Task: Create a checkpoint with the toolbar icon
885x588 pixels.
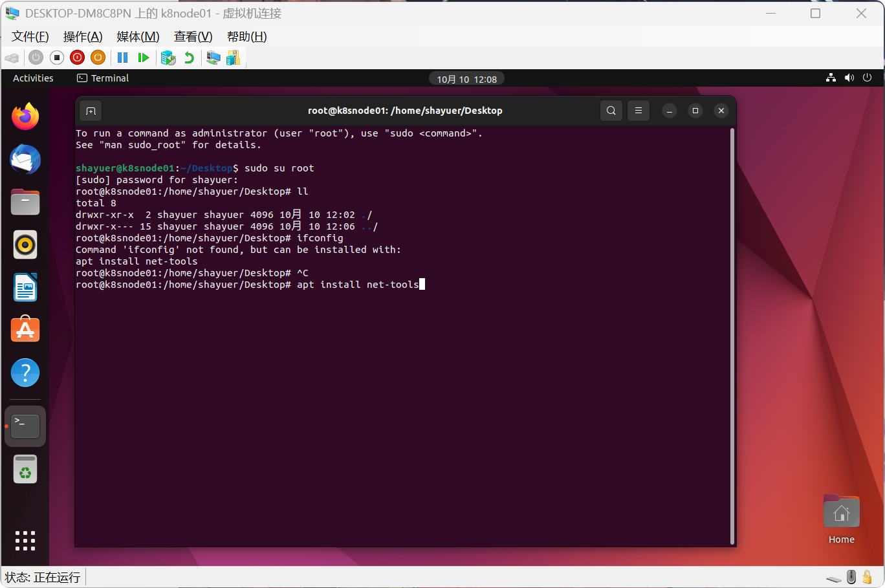Action: pyautogui.click(x=168, y=58)
